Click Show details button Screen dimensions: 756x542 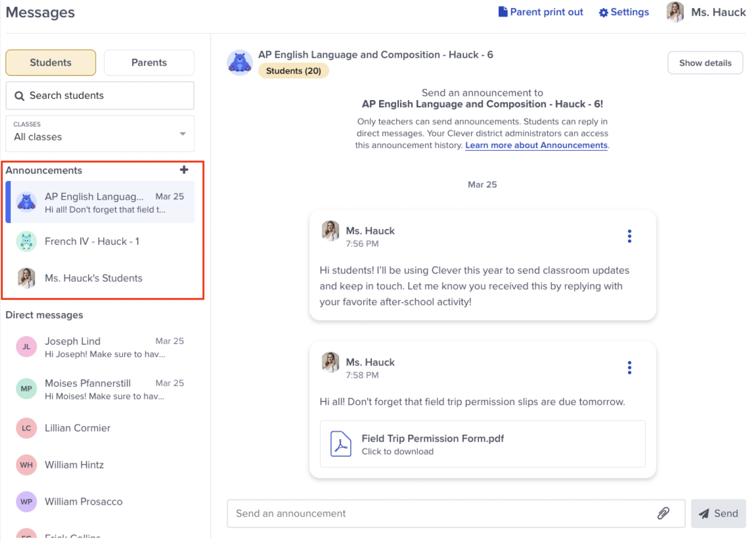(705, 62)
